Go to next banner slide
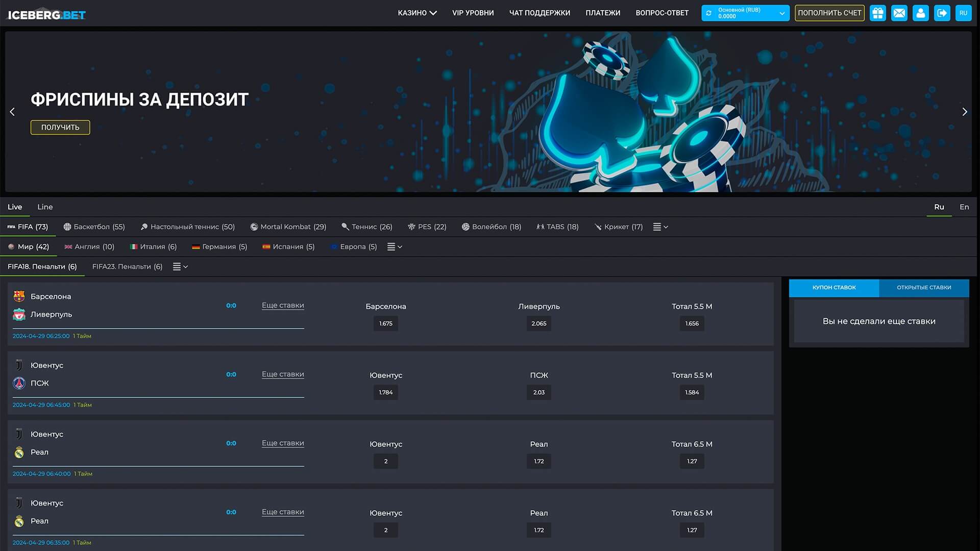The image size is (980, 551). click(965, 112)
